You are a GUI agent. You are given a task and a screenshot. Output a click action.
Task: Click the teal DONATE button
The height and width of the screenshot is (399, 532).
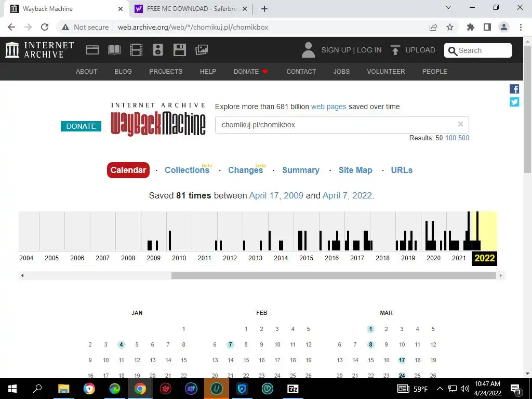[81, 126]
